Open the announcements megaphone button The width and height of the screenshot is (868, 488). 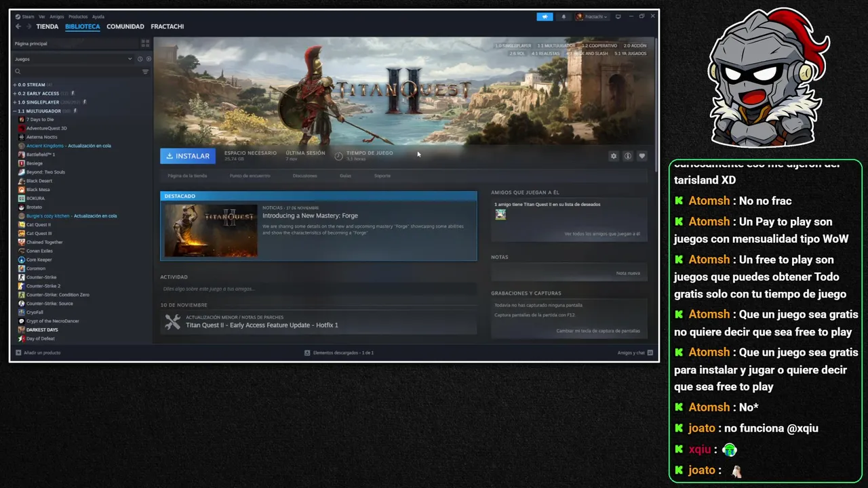545,16
